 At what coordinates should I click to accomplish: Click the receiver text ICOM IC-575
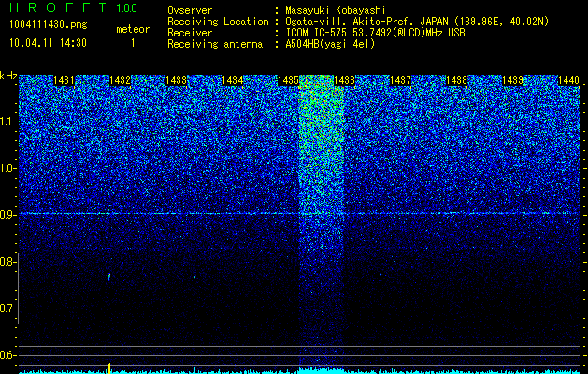pyautogui.click(x=317, y=33)
